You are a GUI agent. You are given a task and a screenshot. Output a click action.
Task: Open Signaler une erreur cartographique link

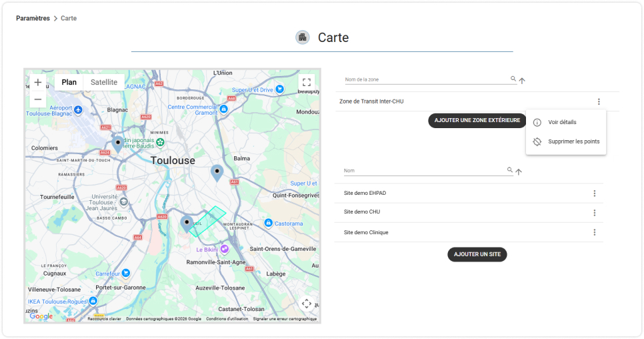coord(285,319)
